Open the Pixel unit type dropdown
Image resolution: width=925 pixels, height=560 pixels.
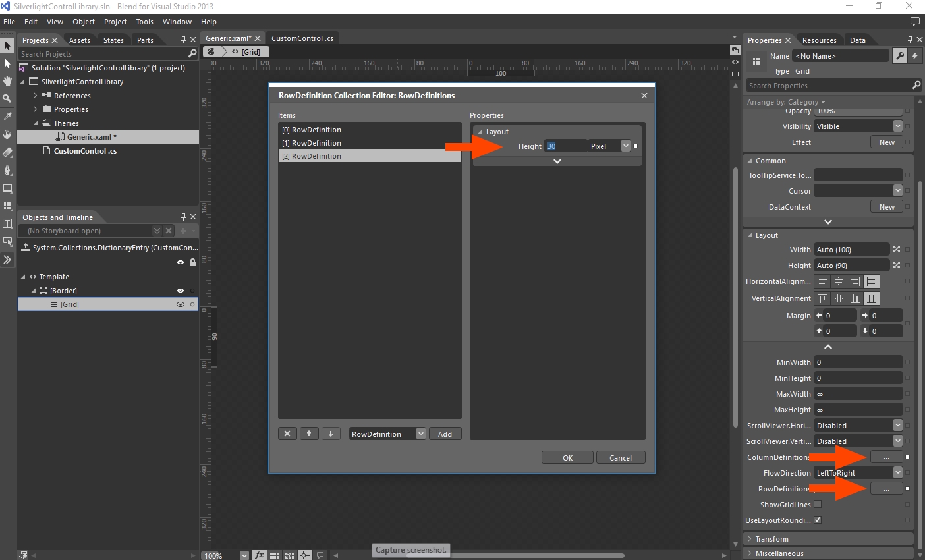626,146
